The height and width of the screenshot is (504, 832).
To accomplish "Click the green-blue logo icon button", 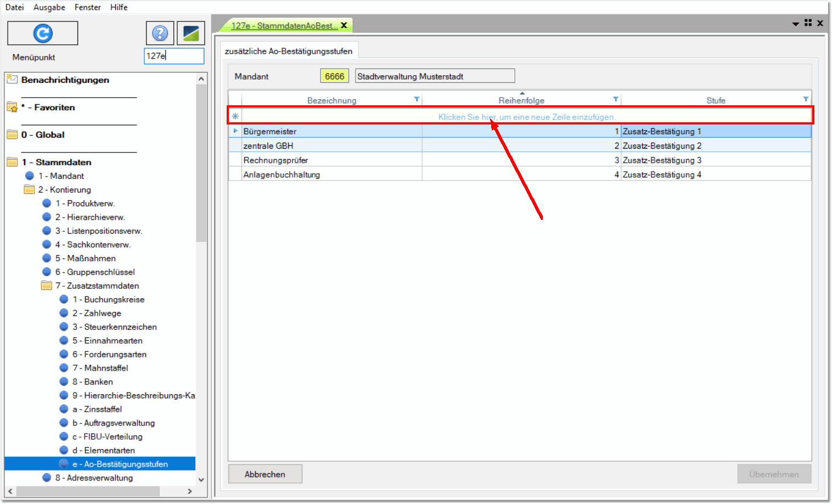I will (191, 33).
